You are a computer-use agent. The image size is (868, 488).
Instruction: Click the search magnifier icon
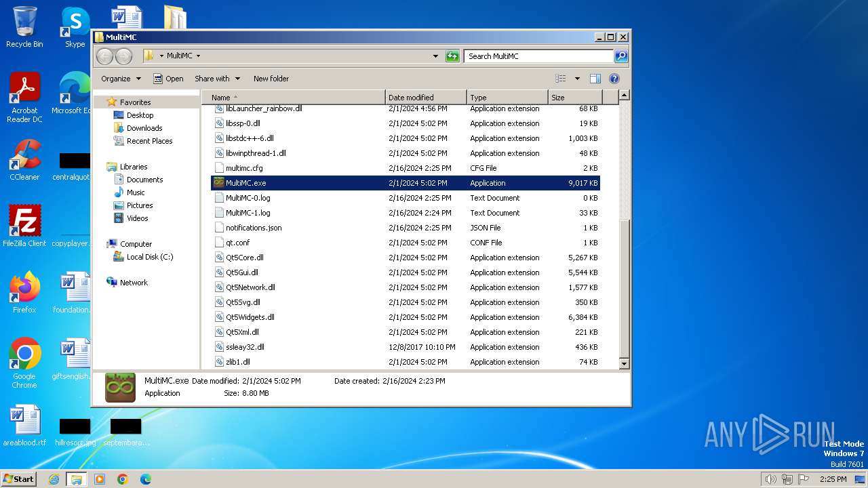pyautogui.click(x=621, y=56)
